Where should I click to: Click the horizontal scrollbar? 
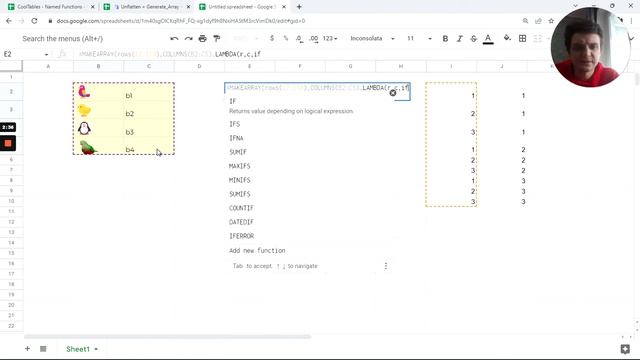tap(167, 337)
